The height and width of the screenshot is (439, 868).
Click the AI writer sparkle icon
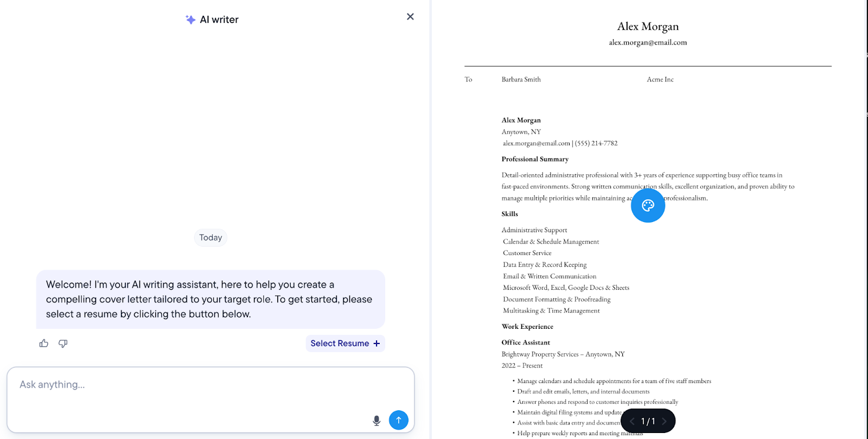coord(190,20)
